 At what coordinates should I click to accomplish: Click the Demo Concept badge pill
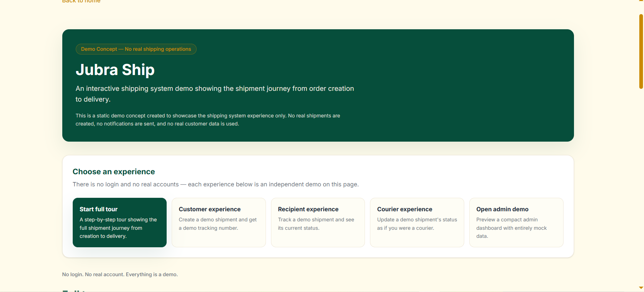[136, 49]
